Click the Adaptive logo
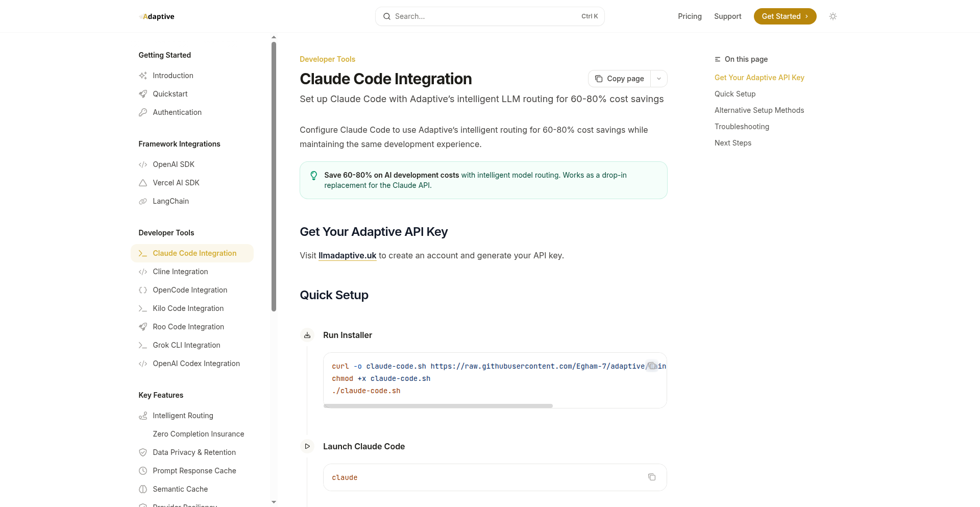The width and height of the screenshot is (980, 507). 157,16
